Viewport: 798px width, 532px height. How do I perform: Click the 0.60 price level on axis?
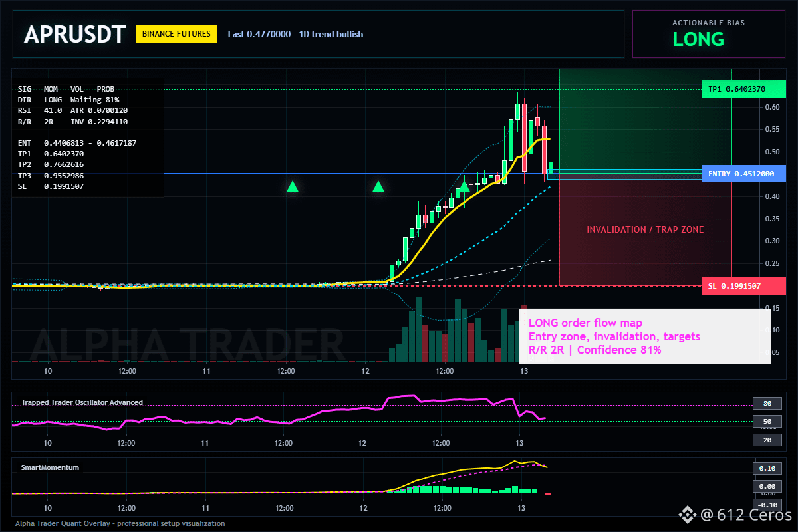pyautogui.click(x=772, y=107)
